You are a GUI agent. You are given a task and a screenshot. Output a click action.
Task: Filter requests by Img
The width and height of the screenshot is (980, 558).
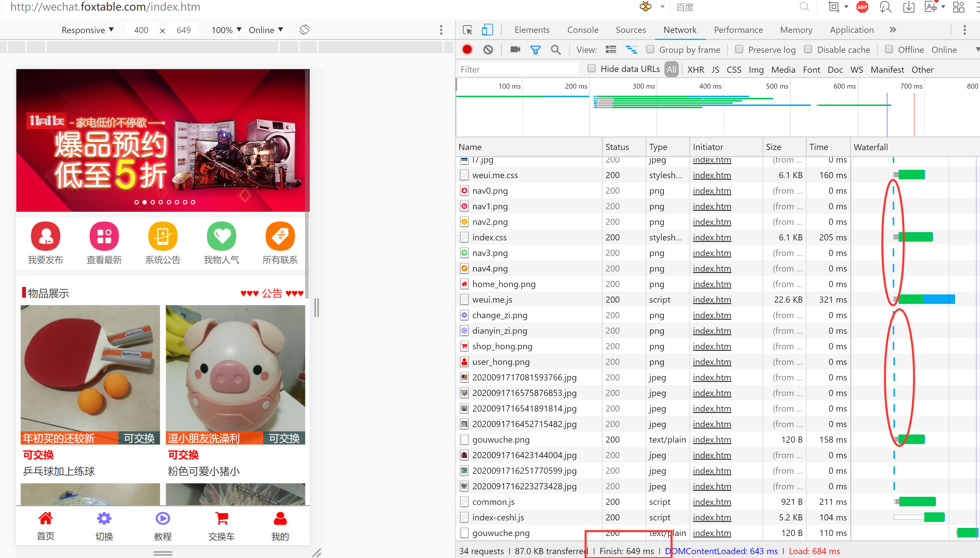756,70
